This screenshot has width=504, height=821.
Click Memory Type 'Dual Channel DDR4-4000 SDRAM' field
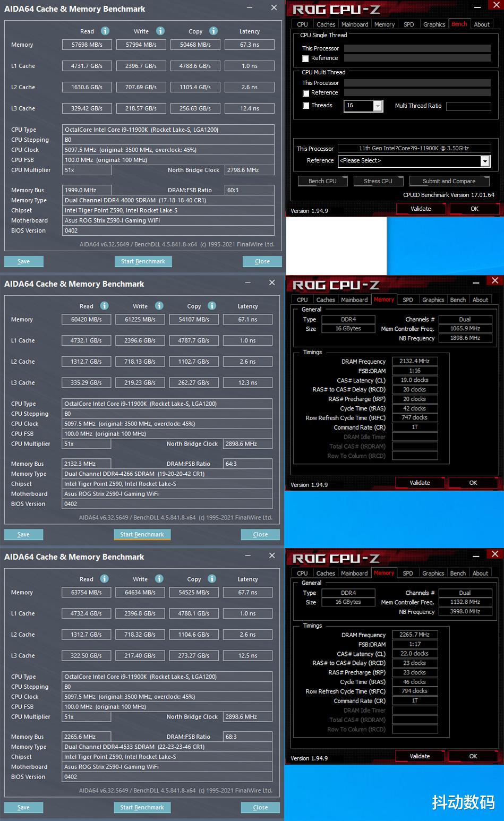point(168,200)
